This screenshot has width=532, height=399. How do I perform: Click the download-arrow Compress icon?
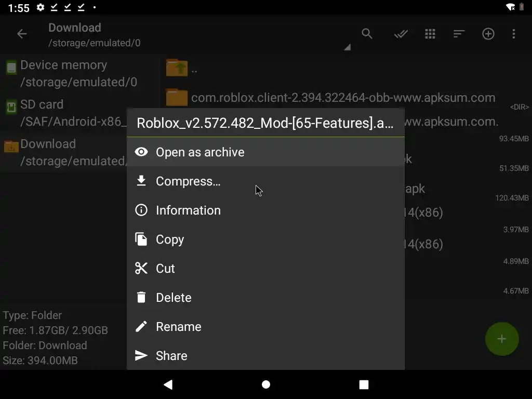[141, 181]
